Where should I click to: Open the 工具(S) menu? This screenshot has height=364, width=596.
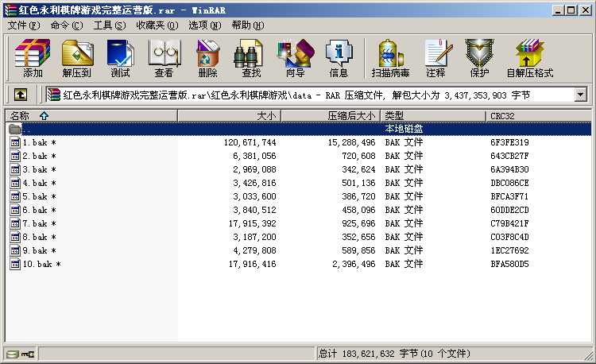(110, 25)
